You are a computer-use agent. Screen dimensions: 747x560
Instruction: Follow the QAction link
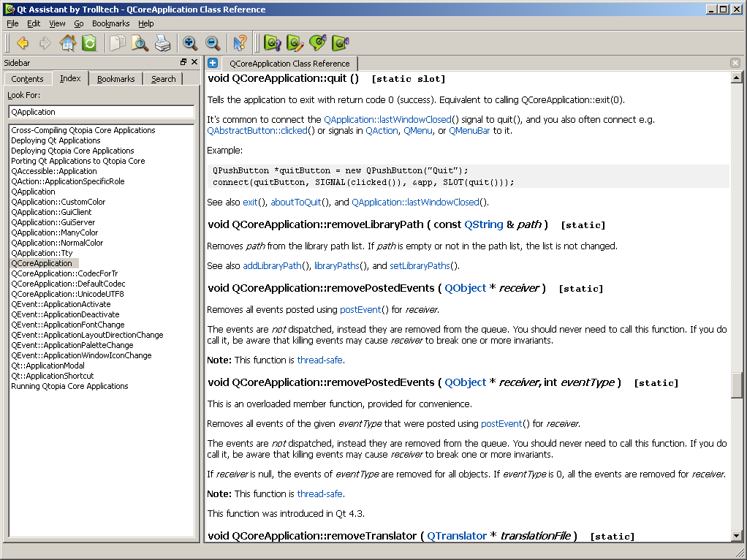click(382, 131)
